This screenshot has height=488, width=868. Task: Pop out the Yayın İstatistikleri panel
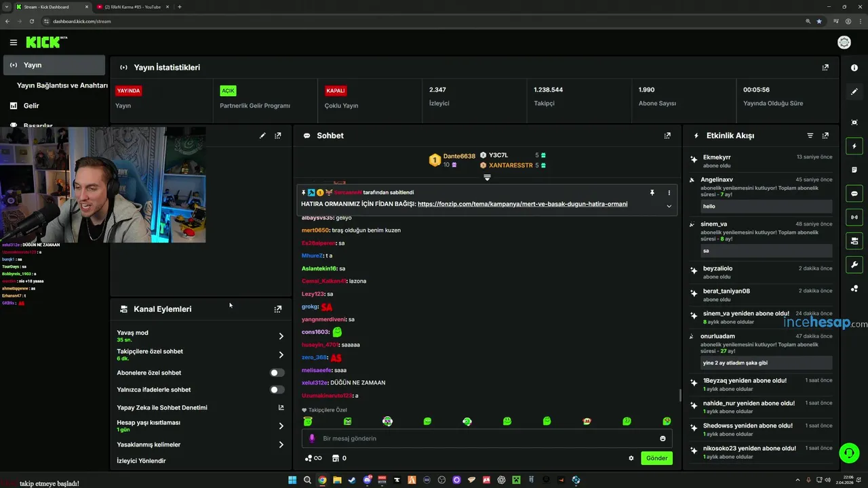coord(825,68)
